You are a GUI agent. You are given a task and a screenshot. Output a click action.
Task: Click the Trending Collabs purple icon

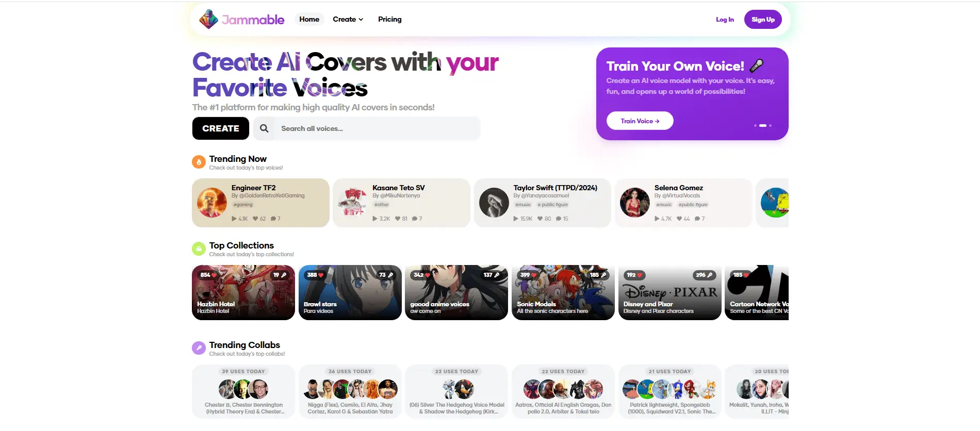[199, 348]
